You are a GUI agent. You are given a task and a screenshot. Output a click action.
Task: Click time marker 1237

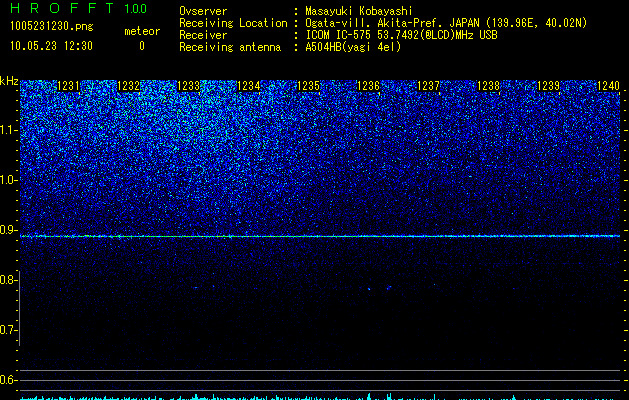coord(428,86)
